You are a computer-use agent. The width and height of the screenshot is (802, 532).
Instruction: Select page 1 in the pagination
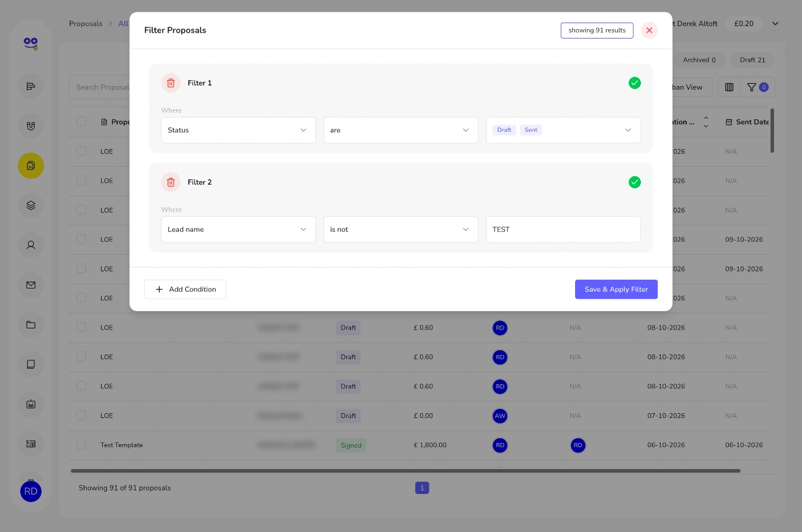tap(422, 488)
